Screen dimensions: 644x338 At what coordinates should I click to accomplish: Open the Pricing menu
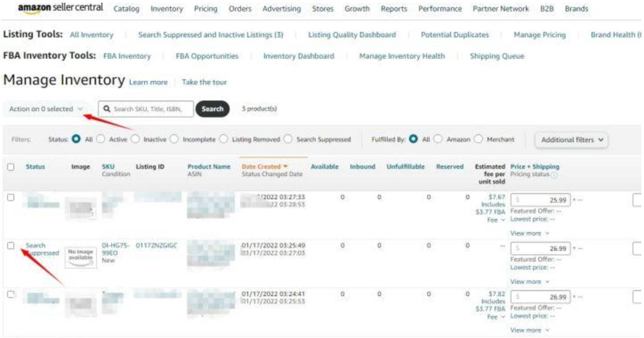tap(206, 9)
